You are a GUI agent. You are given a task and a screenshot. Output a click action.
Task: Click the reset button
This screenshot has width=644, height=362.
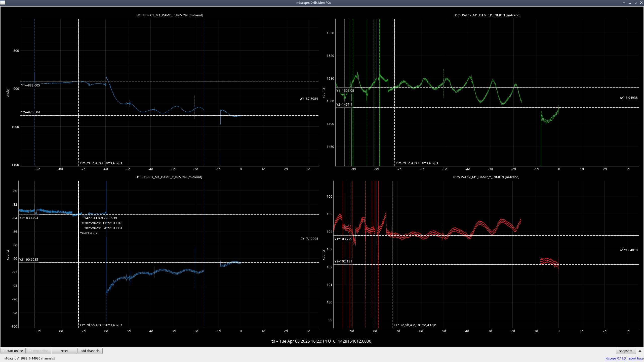tap(64, 351)
